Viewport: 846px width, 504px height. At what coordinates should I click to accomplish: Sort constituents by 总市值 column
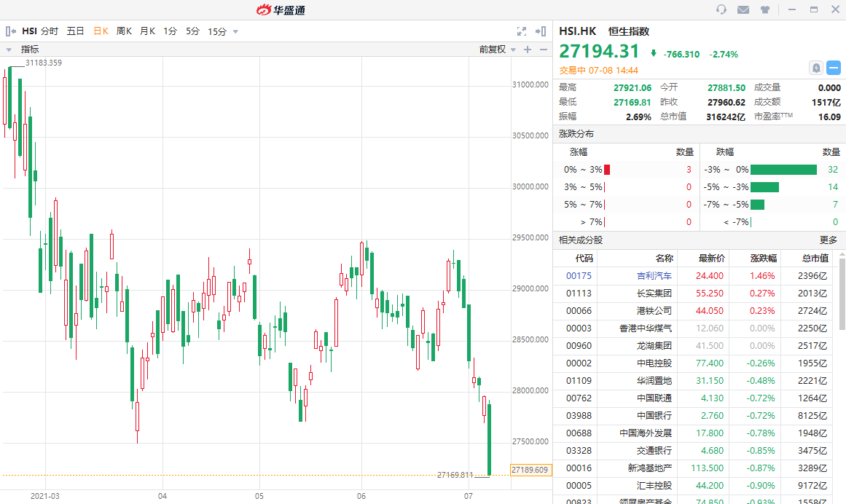click(x=815, y=259)
